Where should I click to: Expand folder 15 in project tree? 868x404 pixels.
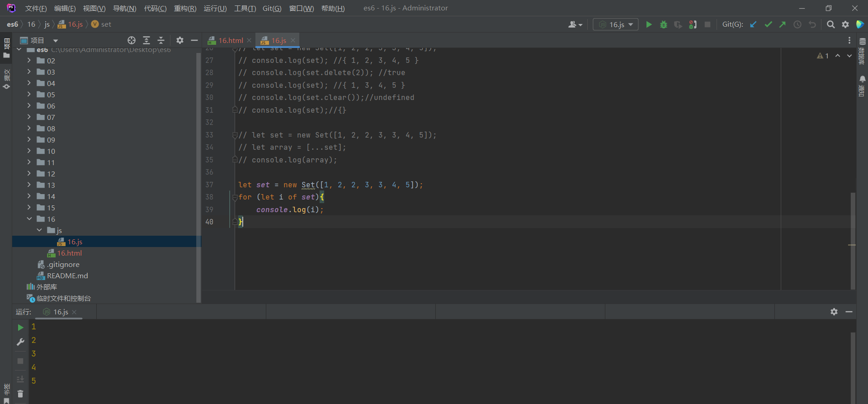[x=29, y=207]
